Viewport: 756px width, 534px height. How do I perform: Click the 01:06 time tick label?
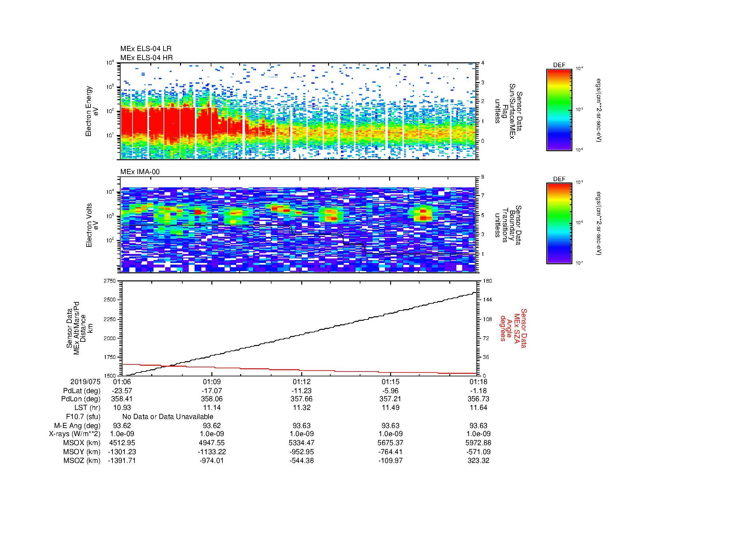point(122,382)
